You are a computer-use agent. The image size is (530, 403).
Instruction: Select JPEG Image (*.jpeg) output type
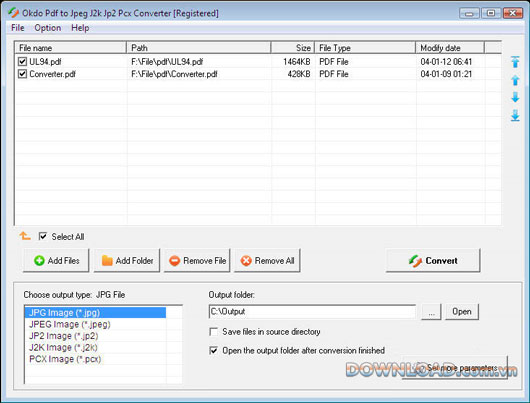coord(95,324)
